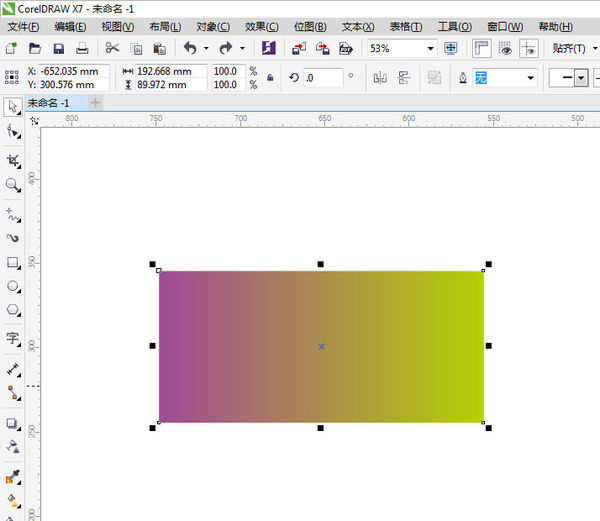Expand the redo history dropdown arrow
Image resolution: width=600 pixels, height=521 pixels.
tap(242, 48)
